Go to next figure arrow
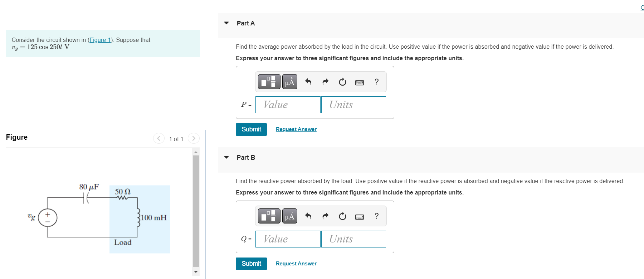 tap(194, 138)
